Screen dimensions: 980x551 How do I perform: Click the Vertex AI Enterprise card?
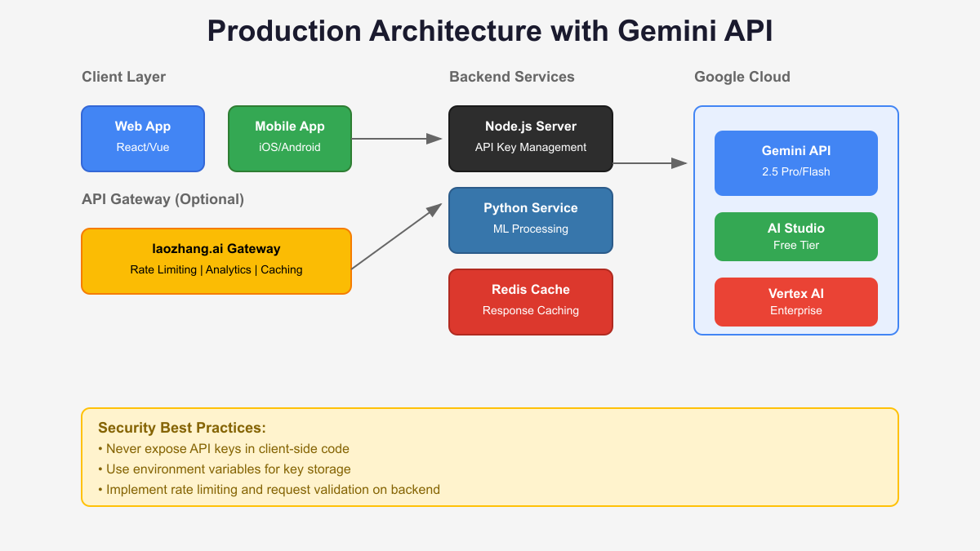[x=796, y=302]
